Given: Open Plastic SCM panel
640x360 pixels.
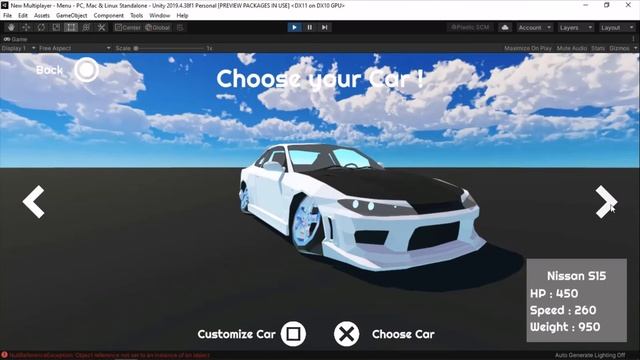Looking at the screenshot, I should point(470,27).
